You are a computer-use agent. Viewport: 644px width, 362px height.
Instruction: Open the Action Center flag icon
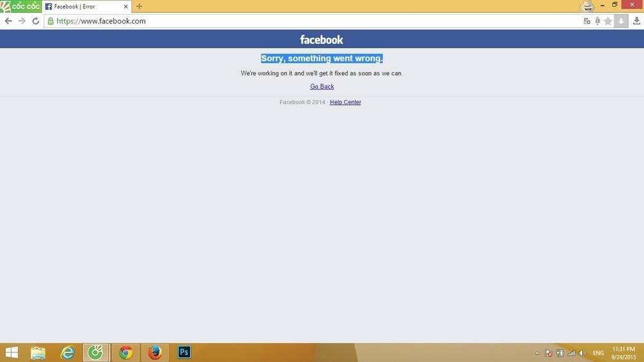click(x=548, y=353)
